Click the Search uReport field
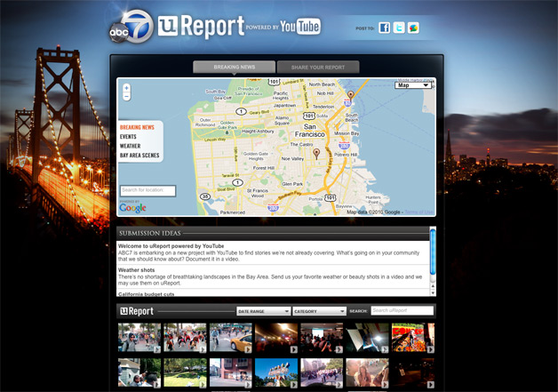558x392 pixels. click(403, 310)
